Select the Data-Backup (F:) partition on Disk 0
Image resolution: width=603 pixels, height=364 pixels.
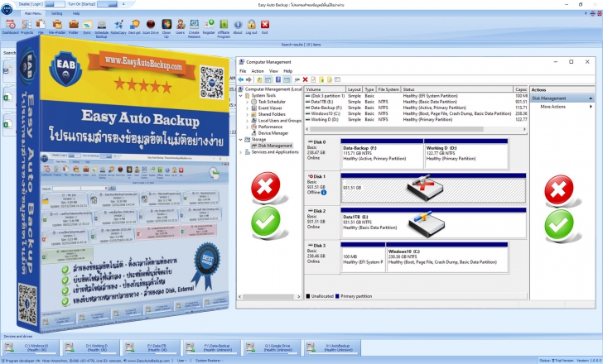pyautogui.click(x=382, y=154)
